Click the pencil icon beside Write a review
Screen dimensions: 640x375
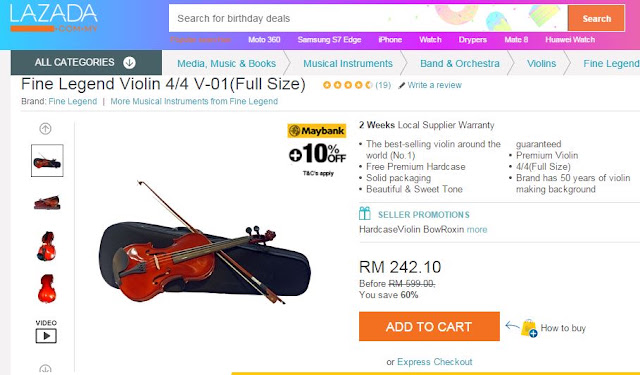click(x=402, y=85)
